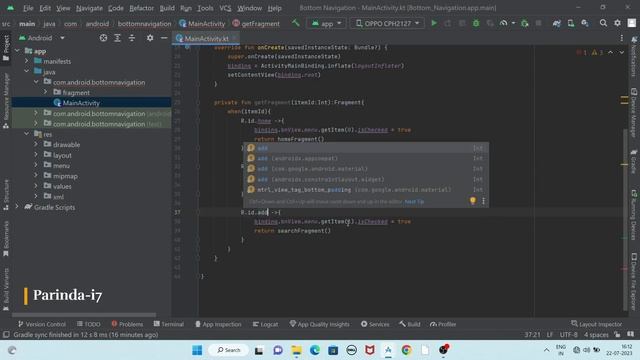Open the Terminal tool window
The image size is (640, 360).
(169, 324)
